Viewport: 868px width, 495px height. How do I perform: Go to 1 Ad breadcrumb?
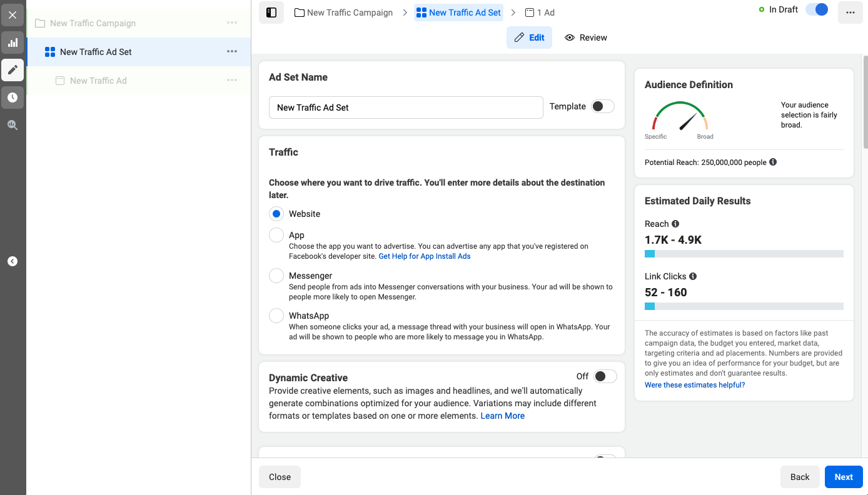[x=540, y=12]
